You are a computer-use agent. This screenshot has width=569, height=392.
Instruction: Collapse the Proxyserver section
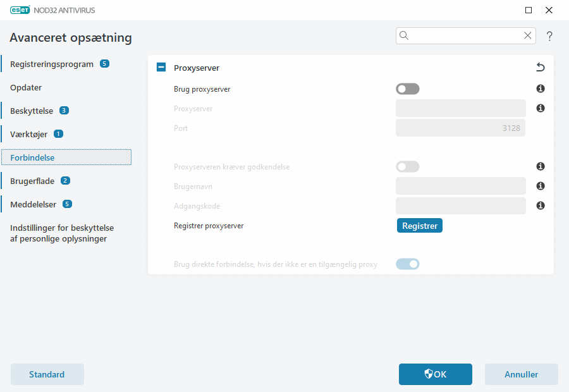coord(161,67)
